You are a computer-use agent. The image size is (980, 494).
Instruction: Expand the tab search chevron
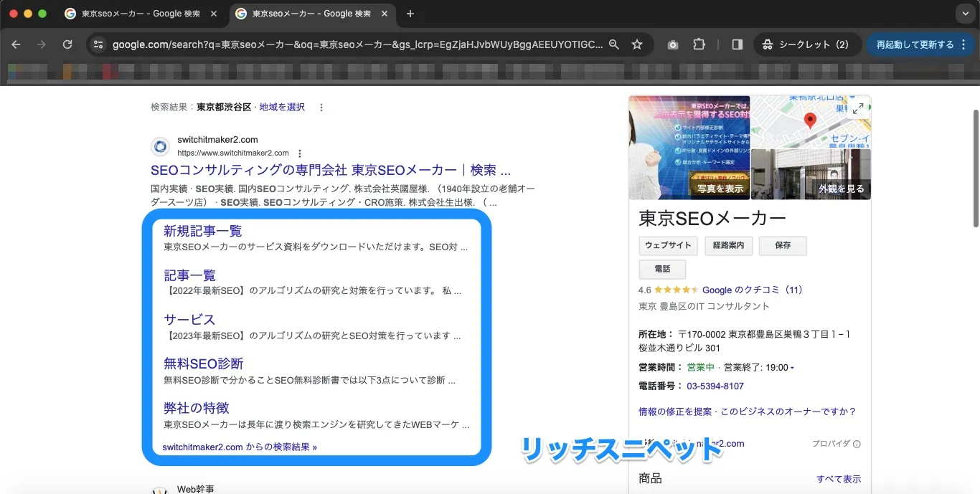tap(965, 14)
